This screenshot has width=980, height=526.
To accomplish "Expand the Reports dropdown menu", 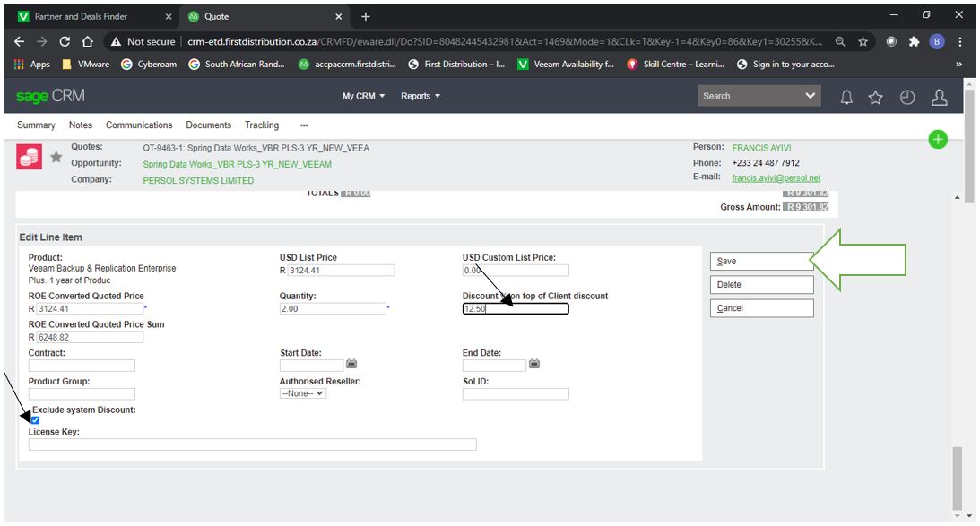I will point(421,96).
